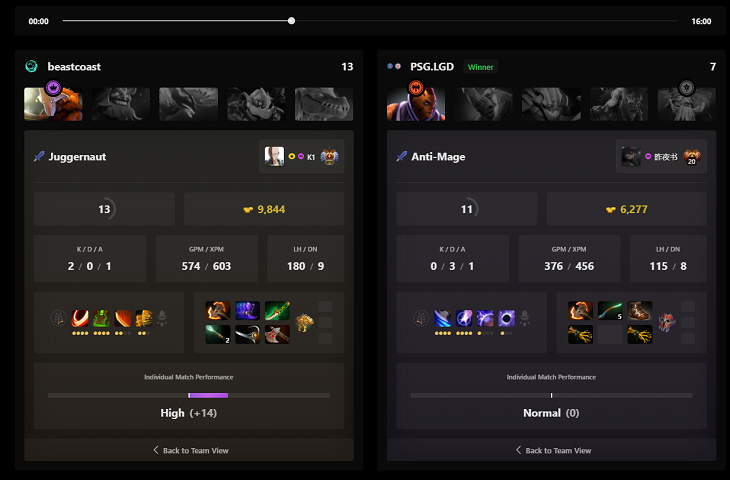Select PSG.LGD's last hero portrait with star badge
Screen dimensions: 730x480
686,104
